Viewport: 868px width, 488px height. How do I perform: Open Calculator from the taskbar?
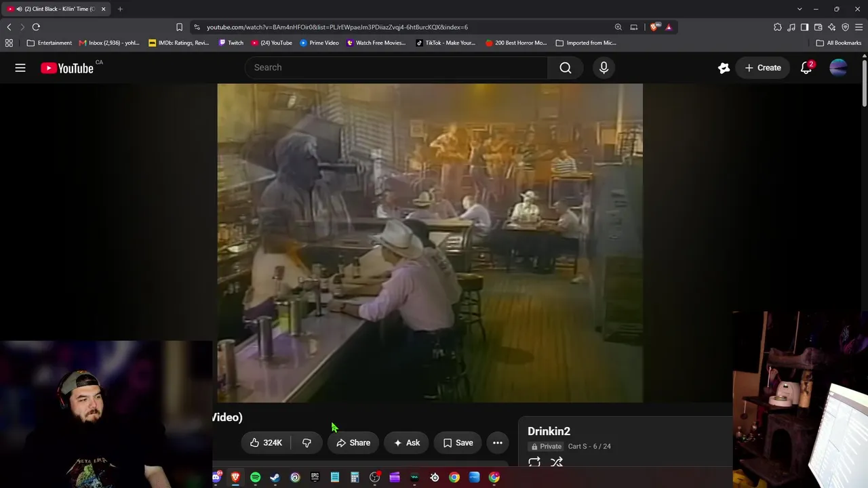355,477
